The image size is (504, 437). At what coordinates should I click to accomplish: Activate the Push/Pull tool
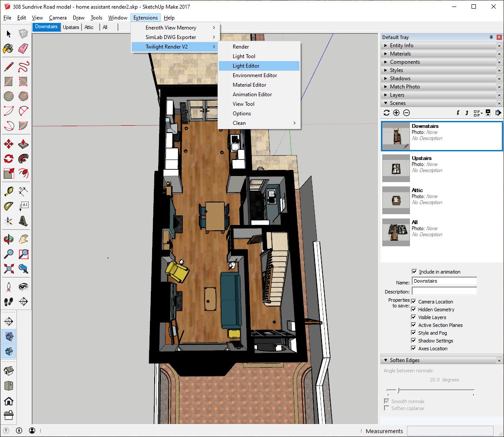tap(23, 144)
